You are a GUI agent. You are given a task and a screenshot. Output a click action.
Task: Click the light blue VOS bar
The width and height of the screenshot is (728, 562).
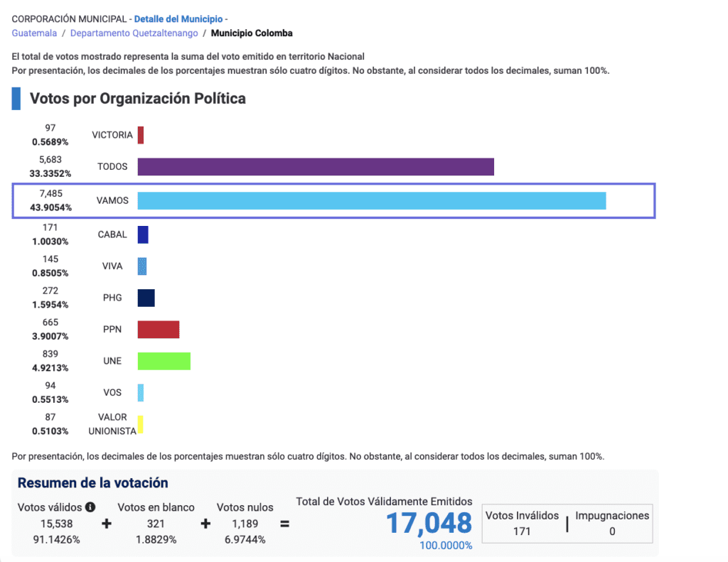141,393
